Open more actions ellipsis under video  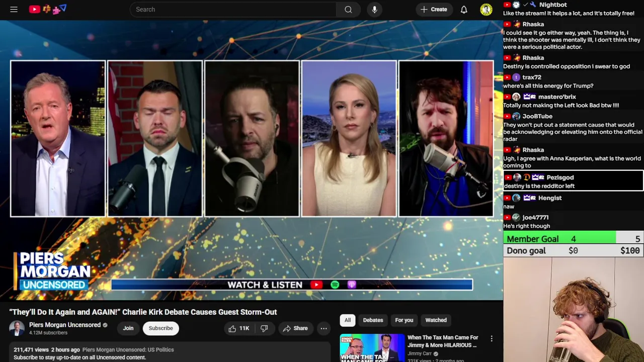point(324,328)
